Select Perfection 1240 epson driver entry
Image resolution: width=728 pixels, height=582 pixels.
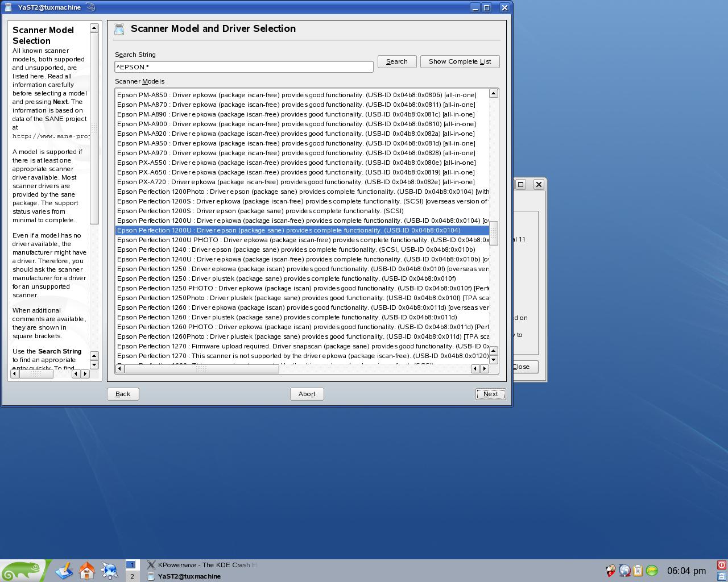pyautogui.click(x=302, y=250)
